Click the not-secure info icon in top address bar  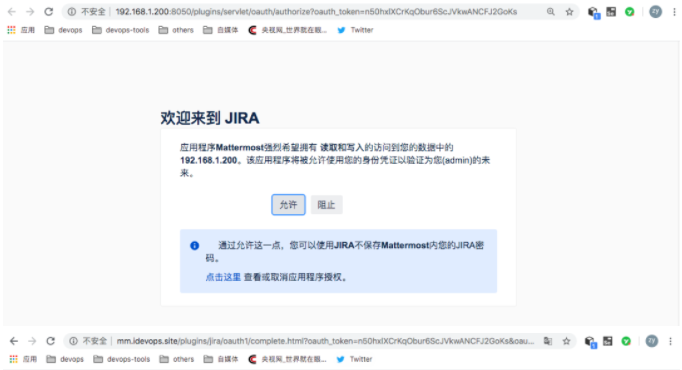72,12
